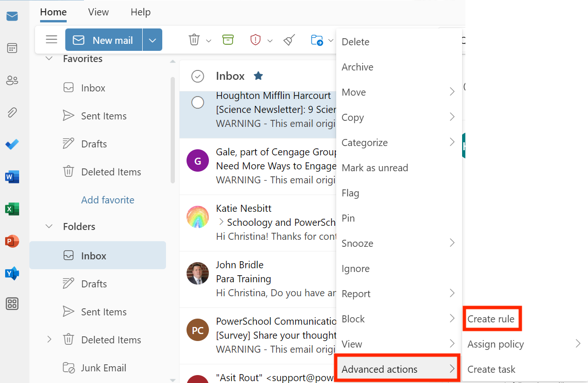Viewport: 588px width, 383px height.
Task: Open John Bridle's profile photo
Action: point(198,273)
